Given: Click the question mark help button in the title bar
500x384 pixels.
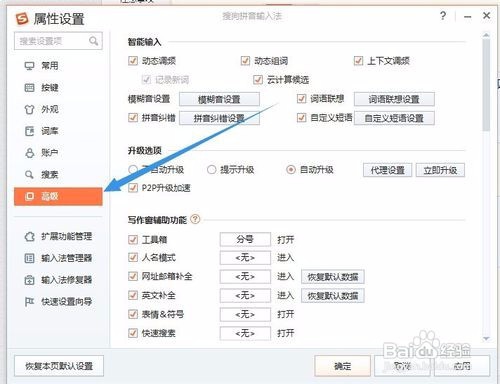Looking at the screenshot, I should pyautogui.click(x=443, y=16).
